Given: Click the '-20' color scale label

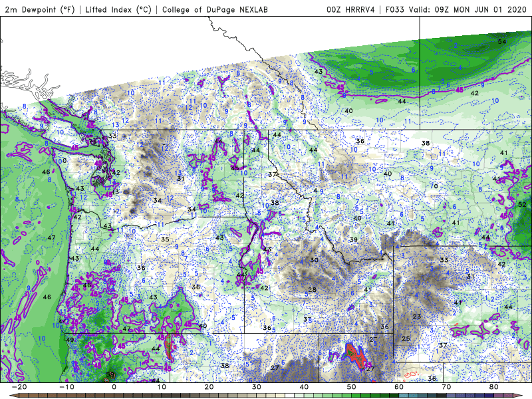Looking at the screenshot, I should 19,387.
